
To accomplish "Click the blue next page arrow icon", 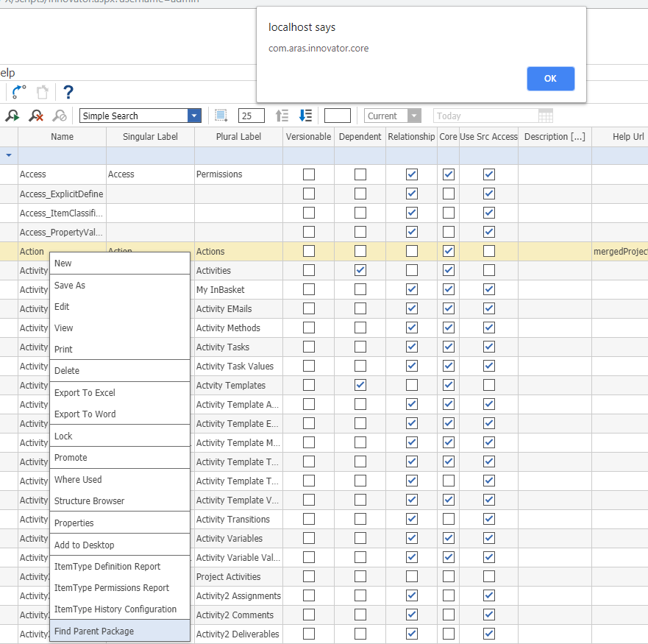I will (x=305, y=116).
